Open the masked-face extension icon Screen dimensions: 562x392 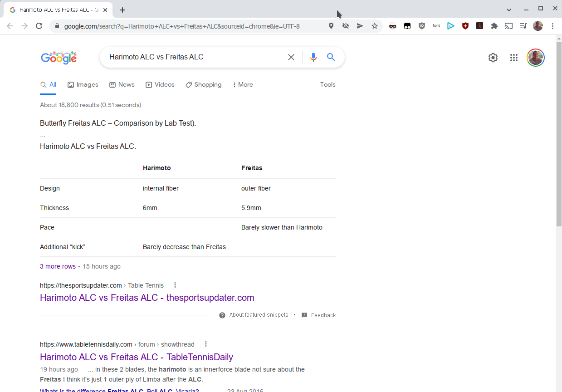(x=393, y=26)
